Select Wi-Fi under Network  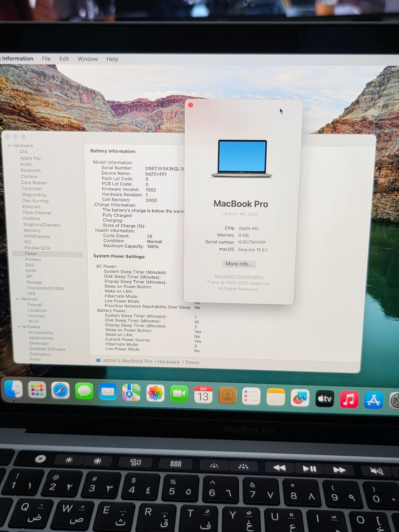click(34, 321)
